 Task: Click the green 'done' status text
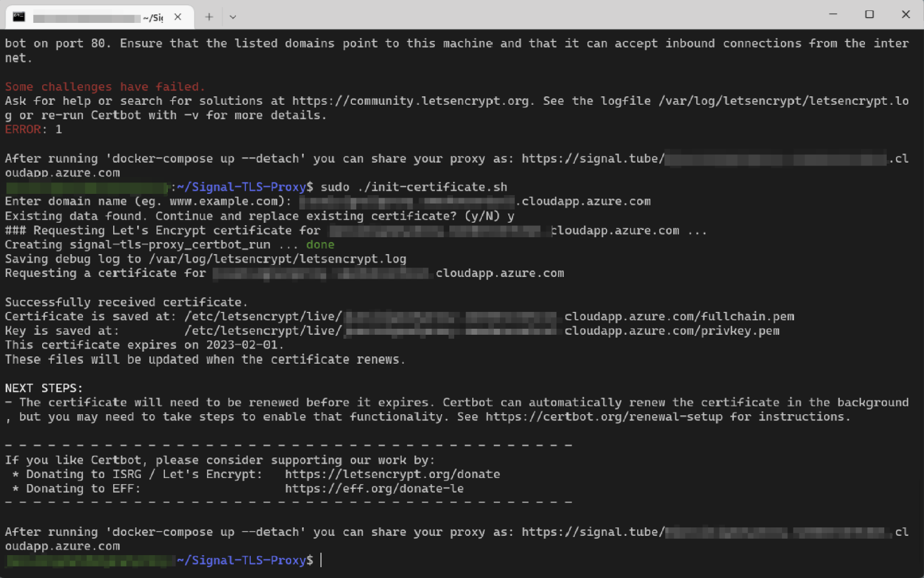tap(320, 245)
